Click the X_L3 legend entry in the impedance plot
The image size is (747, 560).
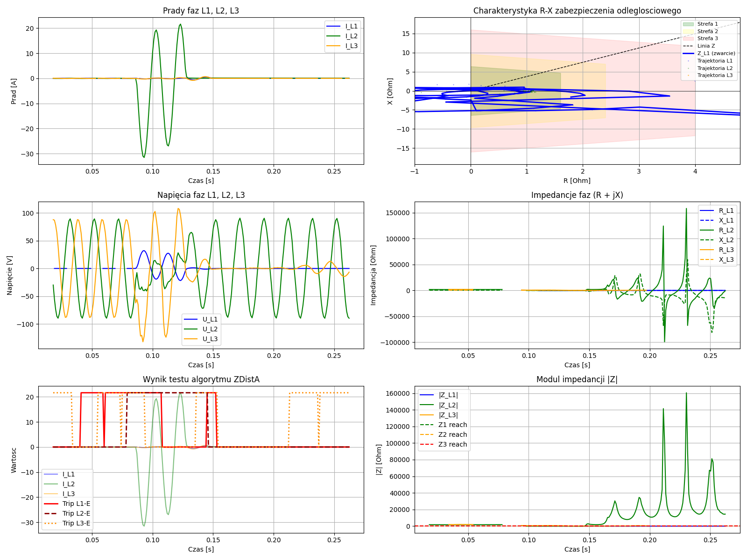(726, 259)
